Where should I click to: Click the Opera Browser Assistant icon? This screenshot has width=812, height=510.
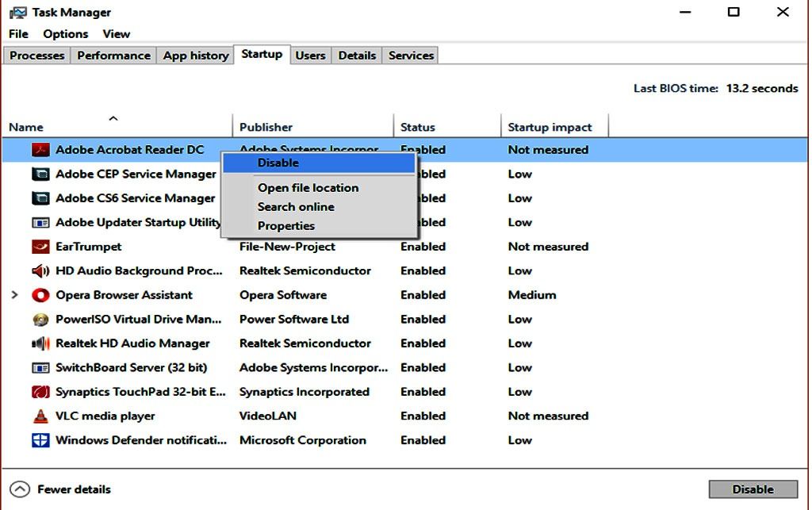(40, 295)
